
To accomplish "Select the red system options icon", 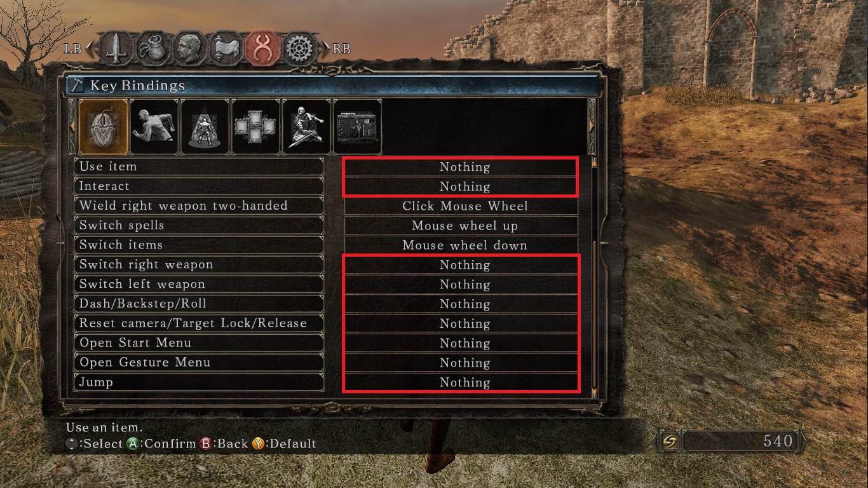I will [264, 48].
